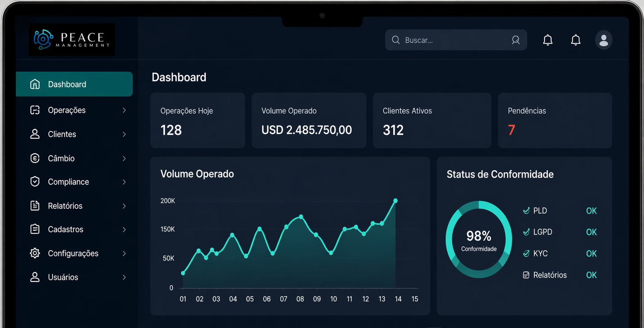644x328 pixels.
Task: Click the Operações Hoje card
Action: tap(198, 121)
